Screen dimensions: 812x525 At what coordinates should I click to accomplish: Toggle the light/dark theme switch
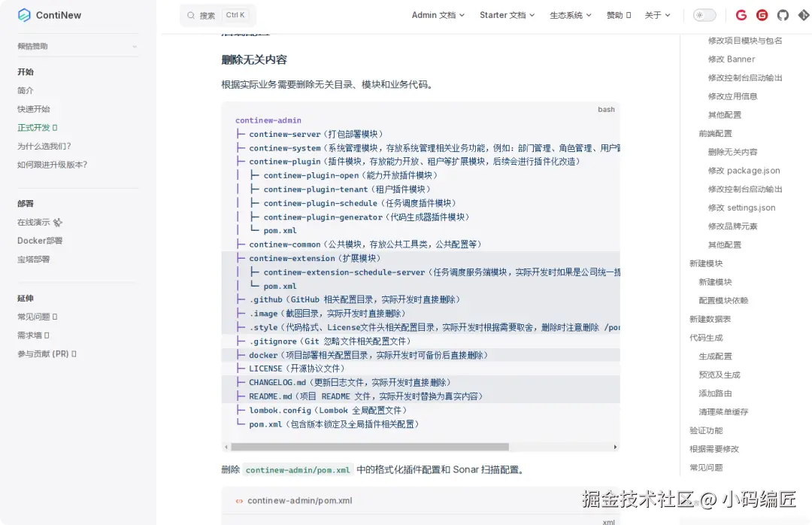coord(704,15)
